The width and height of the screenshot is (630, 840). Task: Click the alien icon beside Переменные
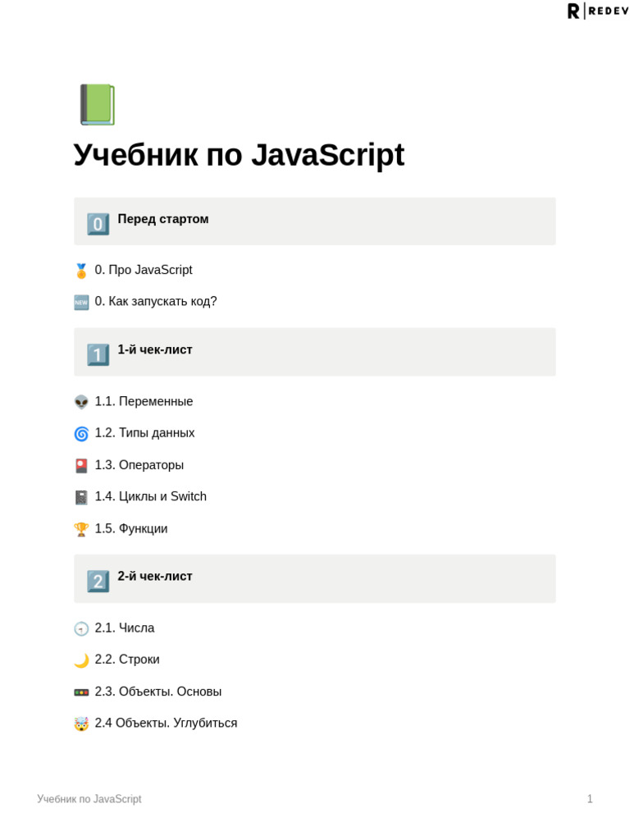pyautogui.click(x=81, y=402)
